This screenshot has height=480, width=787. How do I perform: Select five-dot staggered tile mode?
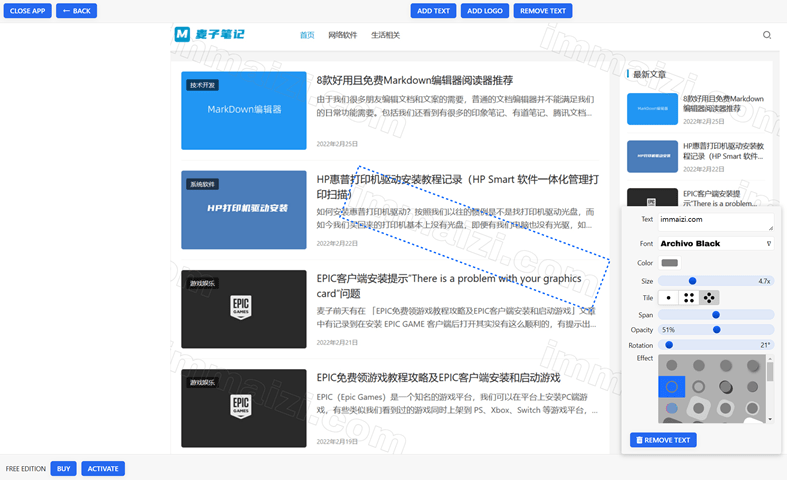click(709, 298)
